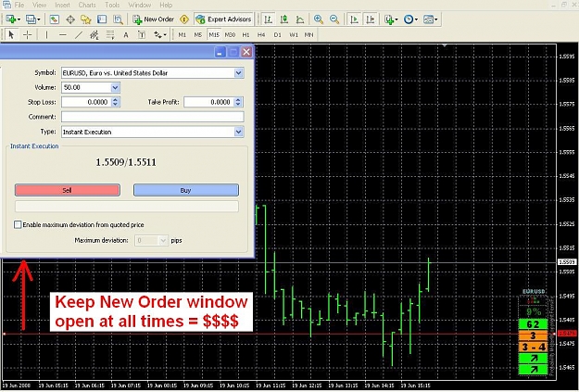Click the Volume 50.00 field

click(x=86, y=87)
